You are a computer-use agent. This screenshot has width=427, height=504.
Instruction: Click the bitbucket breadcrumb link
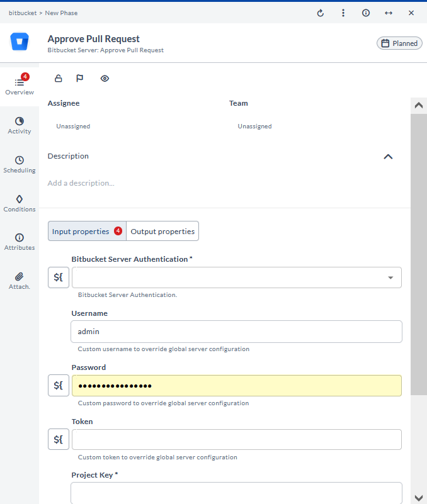coord(21,13)
